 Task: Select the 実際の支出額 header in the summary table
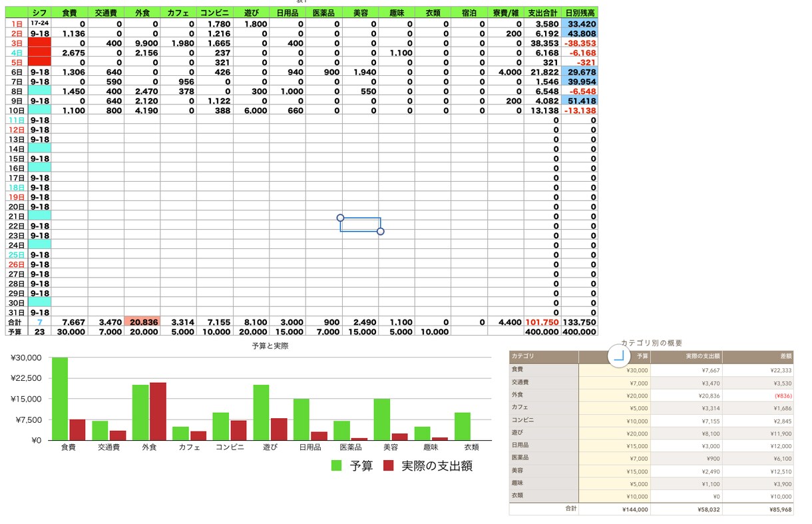tap(686, 356)
